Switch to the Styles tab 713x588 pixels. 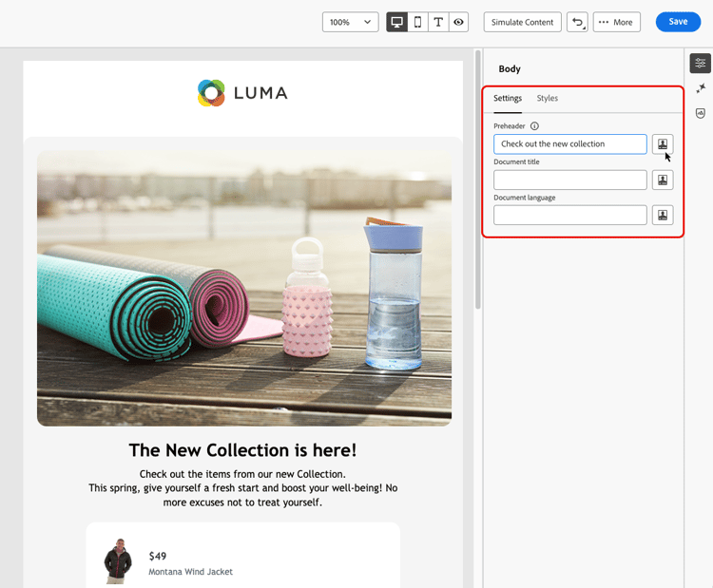click(547, 98)
